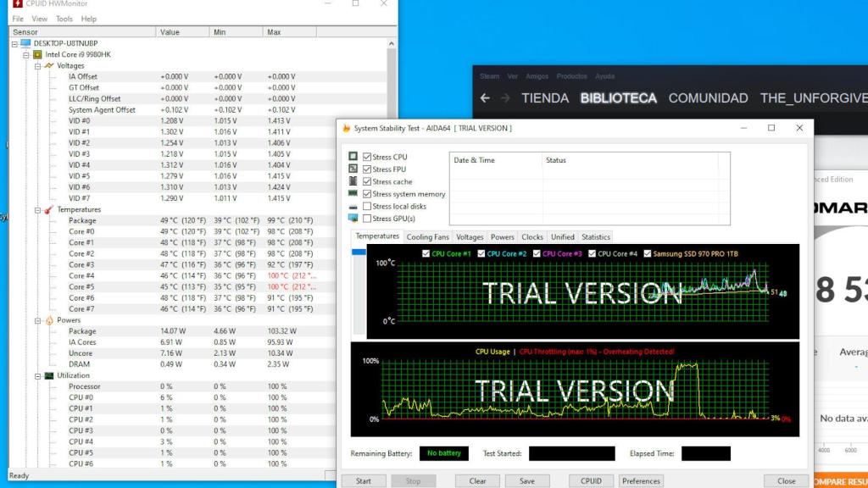This screenshot has height=488, width=868.
Task: Enable the Stress local disks checkbox
Action: pyautogui.click(x=368, y=205)
